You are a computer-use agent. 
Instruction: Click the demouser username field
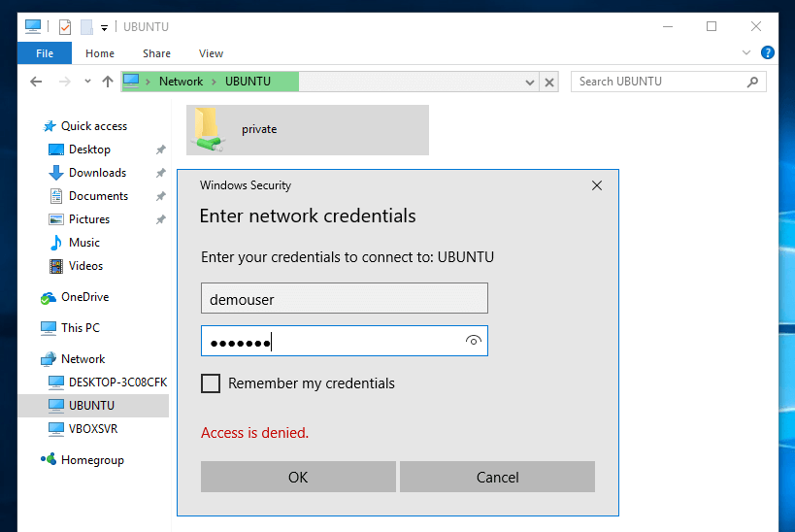(x=344, y=299)
